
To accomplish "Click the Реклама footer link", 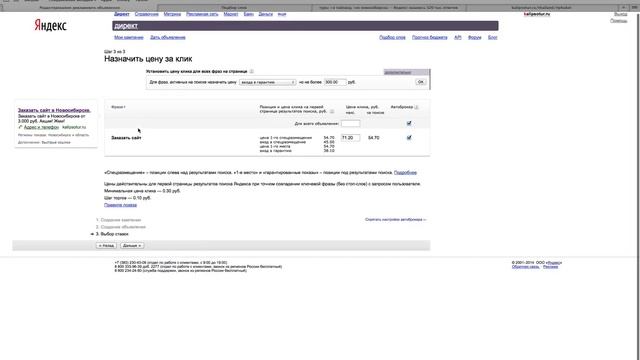I will 550,267.
